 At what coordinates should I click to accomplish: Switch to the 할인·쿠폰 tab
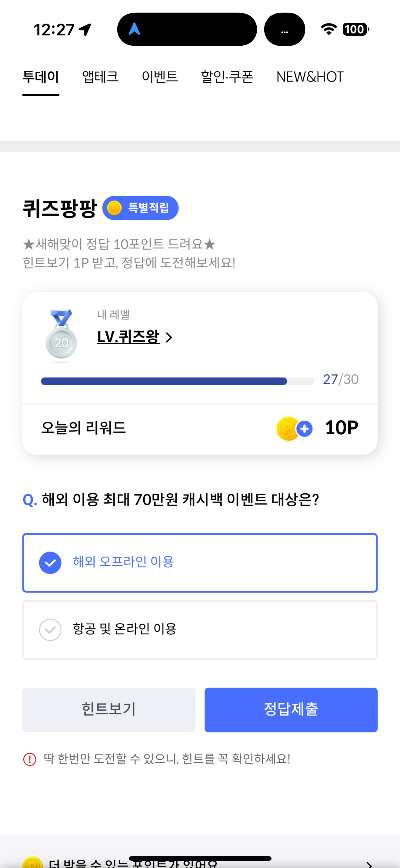[227, 77]
